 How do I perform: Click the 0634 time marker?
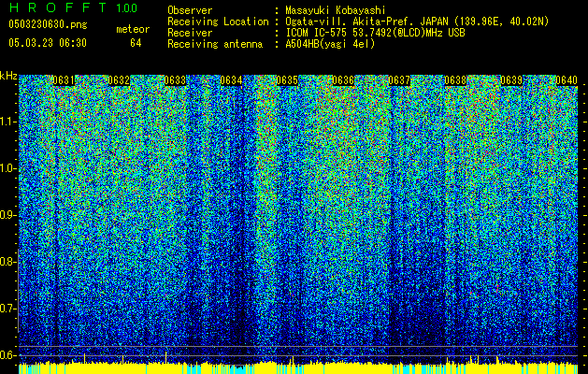[x=232, y=80]
